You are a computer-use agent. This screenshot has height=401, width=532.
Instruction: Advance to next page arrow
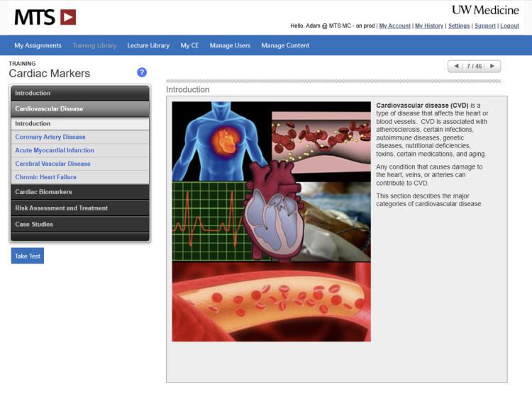click(493, 66)
